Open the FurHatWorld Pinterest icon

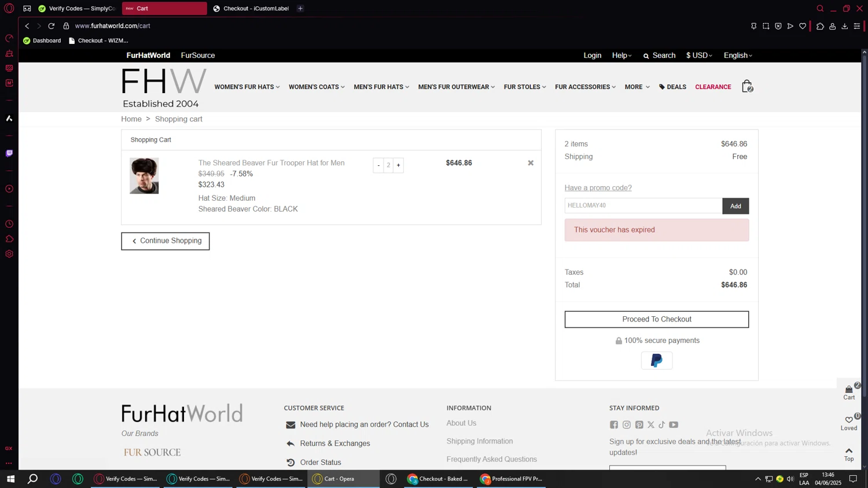[x=639, y=425]
